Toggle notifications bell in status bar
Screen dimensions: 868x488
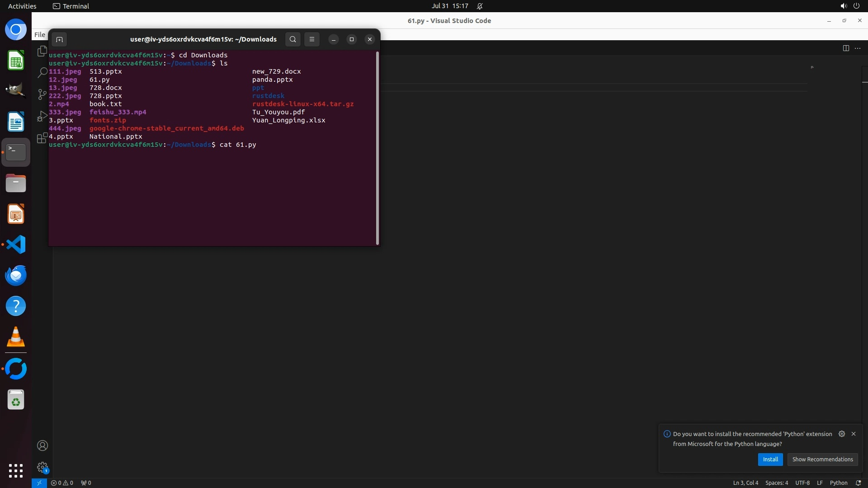tap(859, 483)
